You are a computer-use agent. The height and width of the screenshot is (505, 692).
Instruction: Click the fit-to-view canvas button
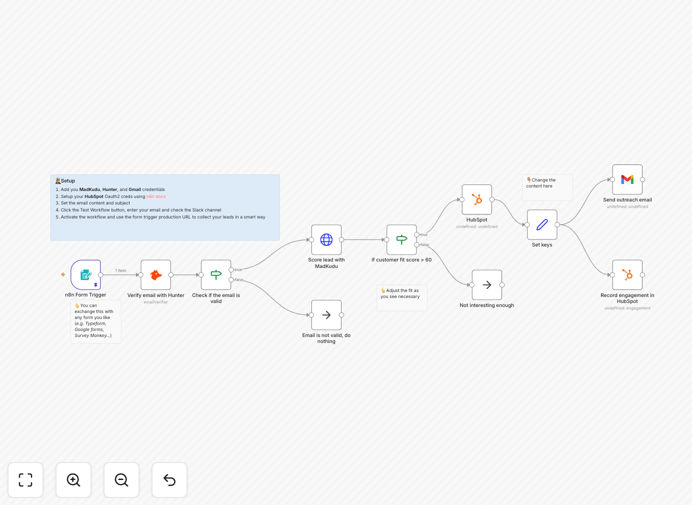(26, 480)
